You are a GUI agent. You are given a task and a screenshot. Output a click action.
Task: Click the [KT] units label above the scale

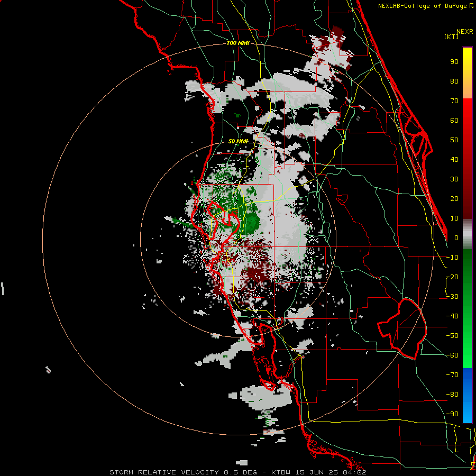(451, 36)
